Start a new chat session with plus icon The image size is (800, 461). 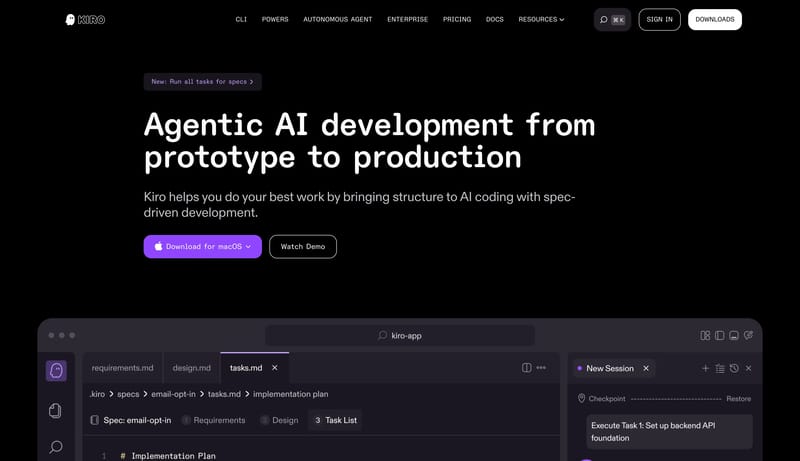(x=705, y=368)
